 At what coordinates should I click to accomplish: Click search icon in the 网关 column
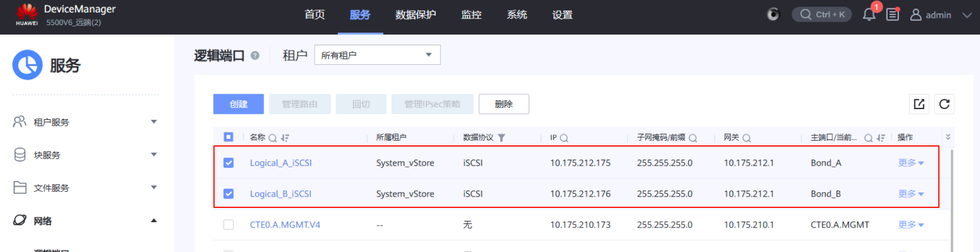[x=746, y=138]
